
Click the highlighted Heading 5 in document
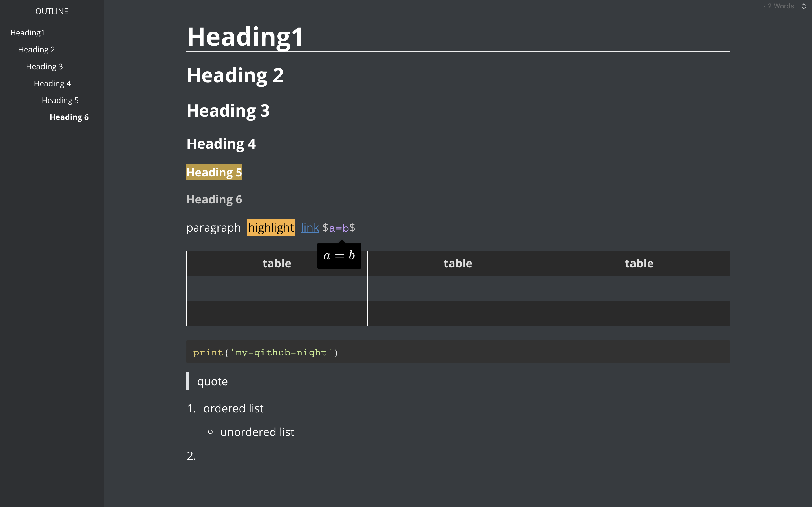coord(214,172)
